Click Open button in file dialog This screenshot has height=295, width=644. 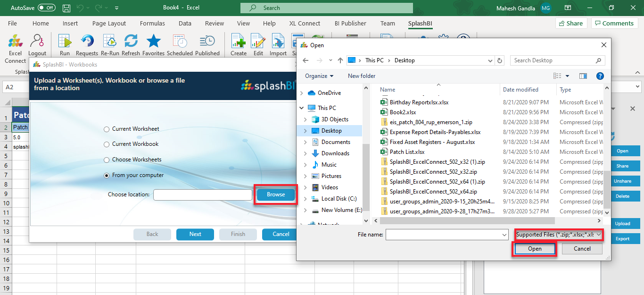(535, 249)
